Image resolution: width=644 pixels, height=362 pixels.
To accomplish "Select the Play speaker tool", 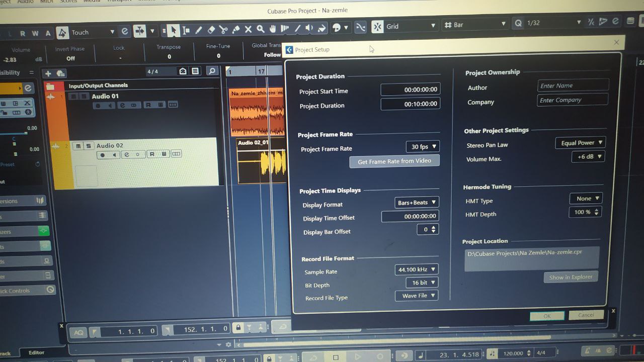I will pyautogui.click(x=309, y=28).
